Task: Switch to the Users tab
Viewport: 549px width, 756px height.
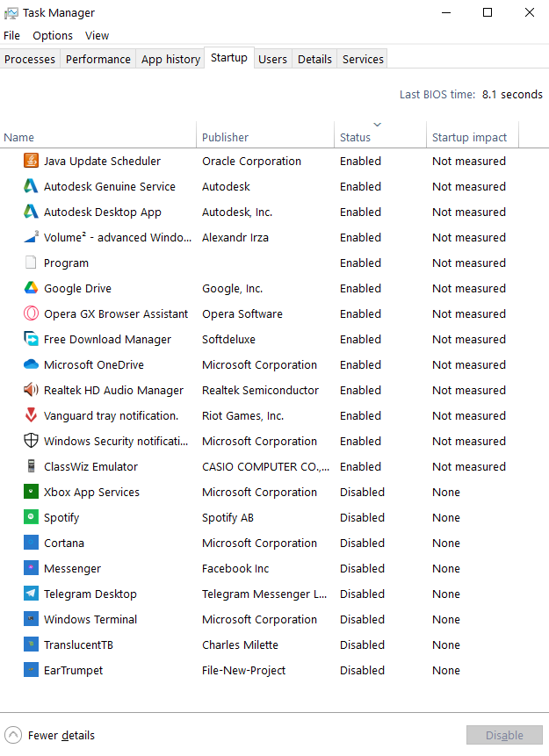Action: [x=272, y=60]
